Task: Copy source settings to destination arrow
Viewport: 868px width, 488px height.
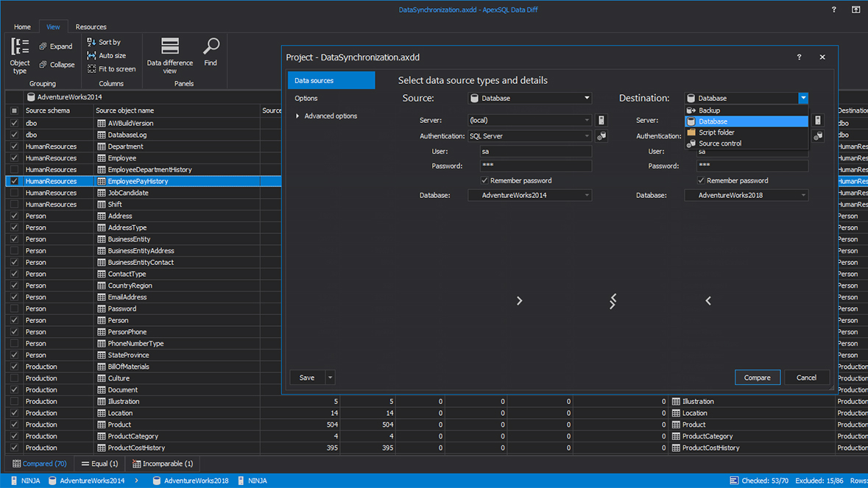Action: (x=519, y=300)
